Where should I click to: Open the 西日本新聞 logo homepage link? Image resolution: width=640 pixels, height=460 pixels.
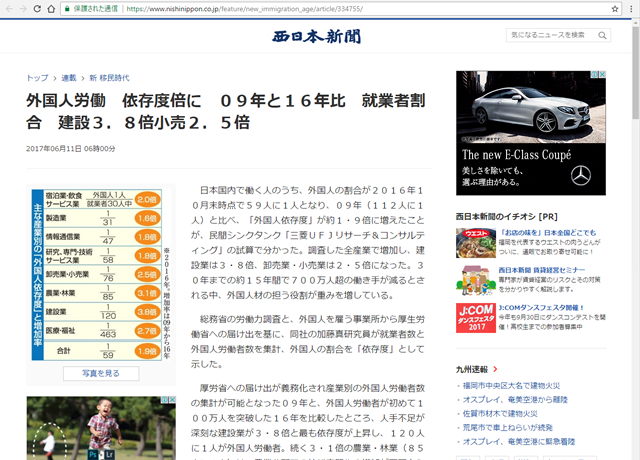point(319,38)
